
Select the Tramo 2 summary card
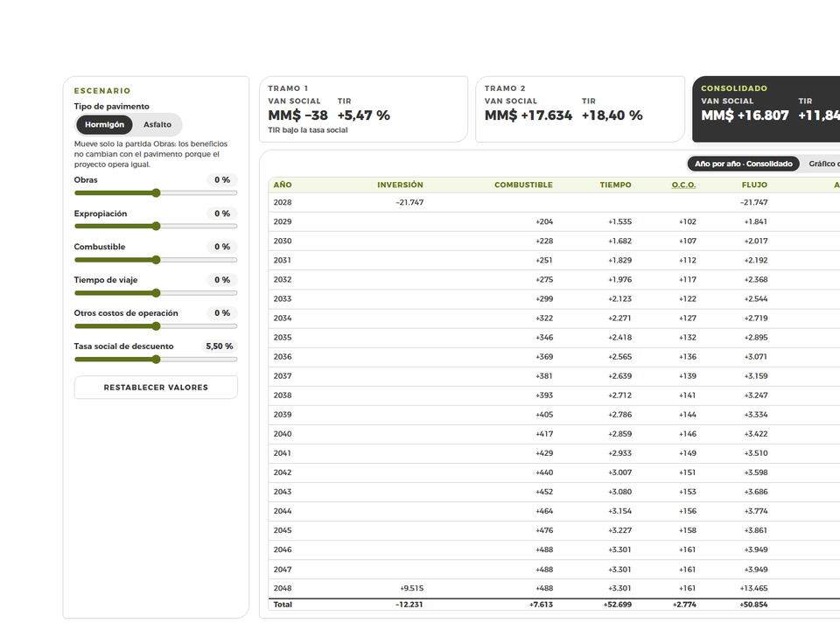580,109
